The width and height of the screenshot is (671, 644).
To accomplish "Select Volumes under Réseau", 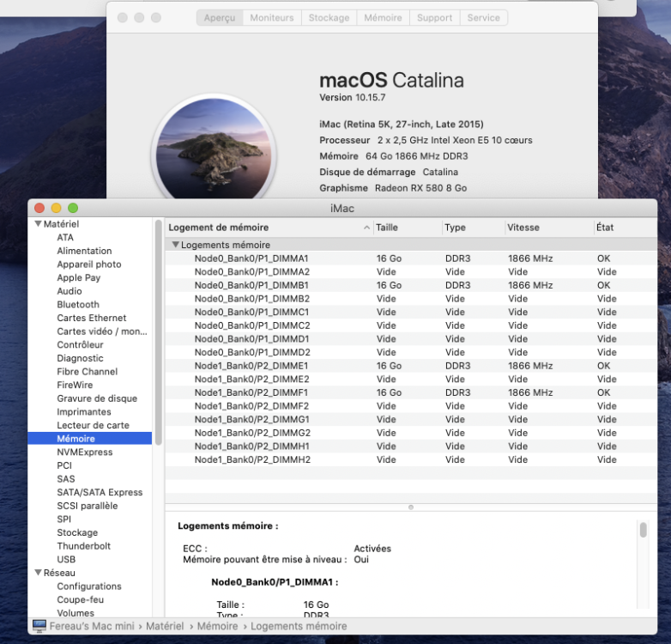I will pos(76,613).
